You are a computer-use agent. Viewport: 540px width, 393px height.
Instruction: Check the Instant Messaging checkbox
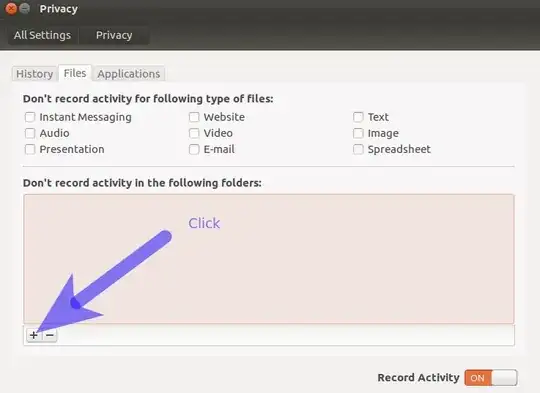point(30,117)
